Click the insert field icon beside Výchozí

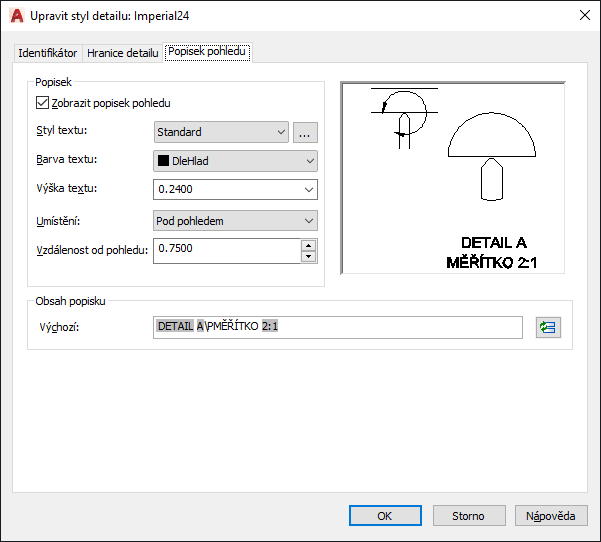click(548, 327)
